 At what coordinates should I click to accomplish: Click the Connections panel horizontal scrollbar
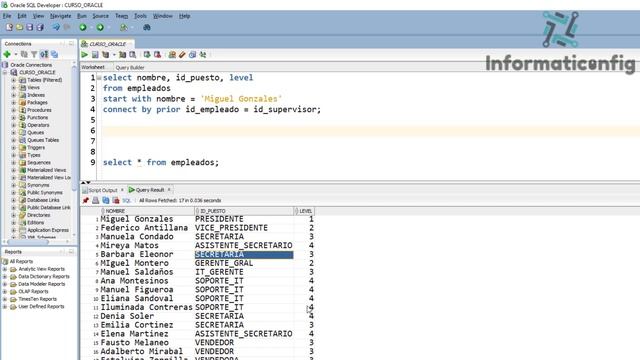pos(28,242)
